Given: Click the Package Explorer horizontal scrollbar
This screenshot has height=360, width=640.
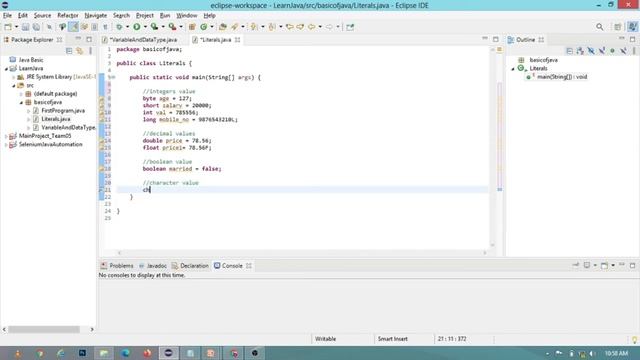Looking at the screenshot, I should pos(44,329).
